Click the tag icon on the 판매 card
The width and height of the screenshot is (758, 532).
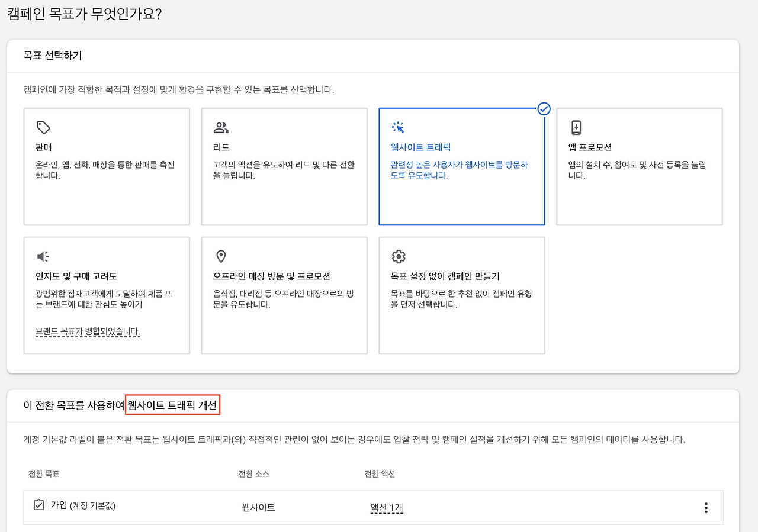click(x=43, y=127)
